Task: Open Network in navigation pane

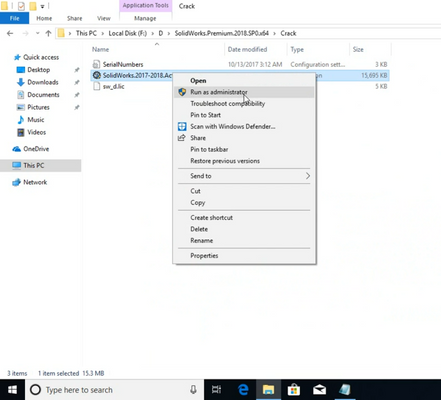Action: click(35, 182)
